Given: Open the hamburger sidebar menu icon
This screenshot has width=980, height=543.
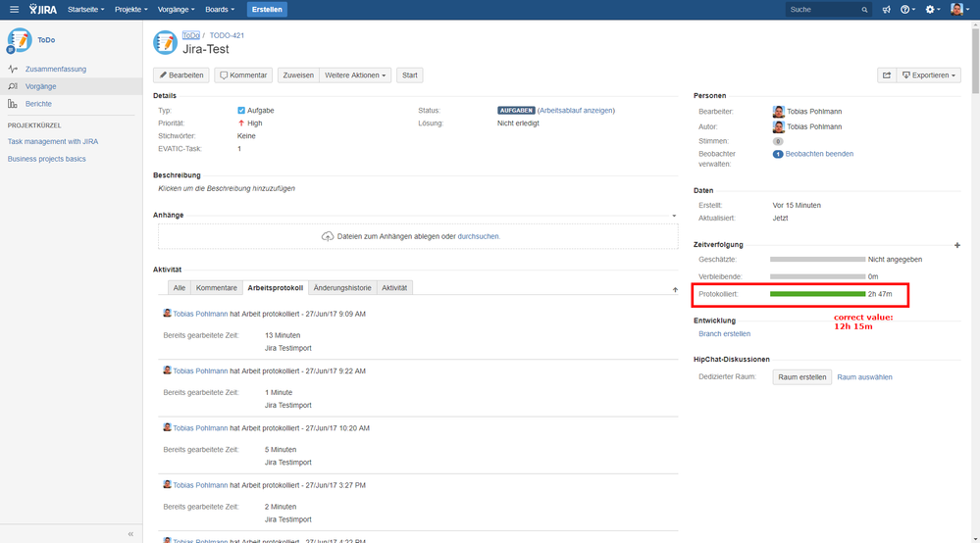Looking at the screenshot, I should click(14, 10).
